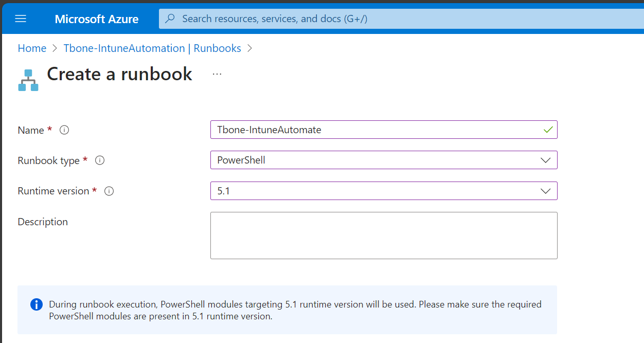This screenshot has height=343, width=644.
Task: Click the hamburger menu icon
Action: (21, 19)
